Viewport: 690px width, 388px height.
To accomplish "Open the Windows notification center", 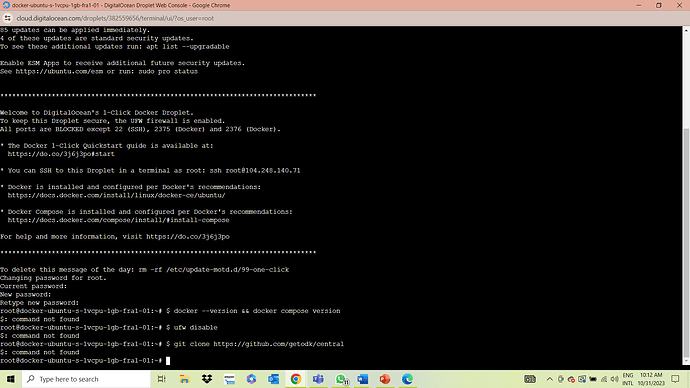I will click(675, 379).
